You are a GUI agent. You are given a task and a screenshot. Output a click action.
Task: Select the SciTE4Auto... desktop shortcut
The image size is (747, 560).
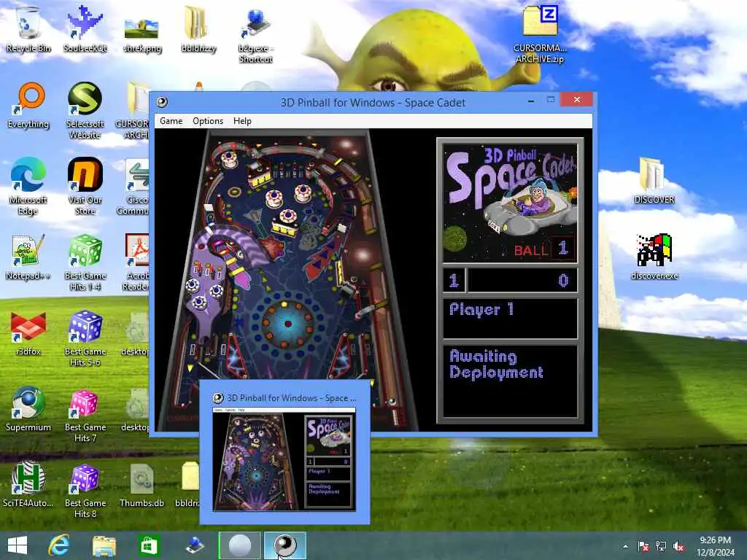[28, 484]
